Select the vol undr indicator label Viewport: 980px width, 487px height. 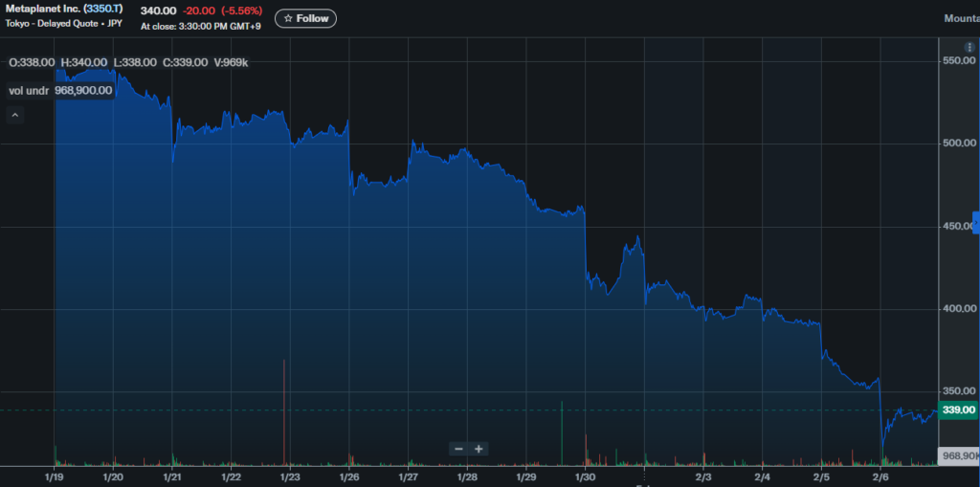tap(29, 91)
